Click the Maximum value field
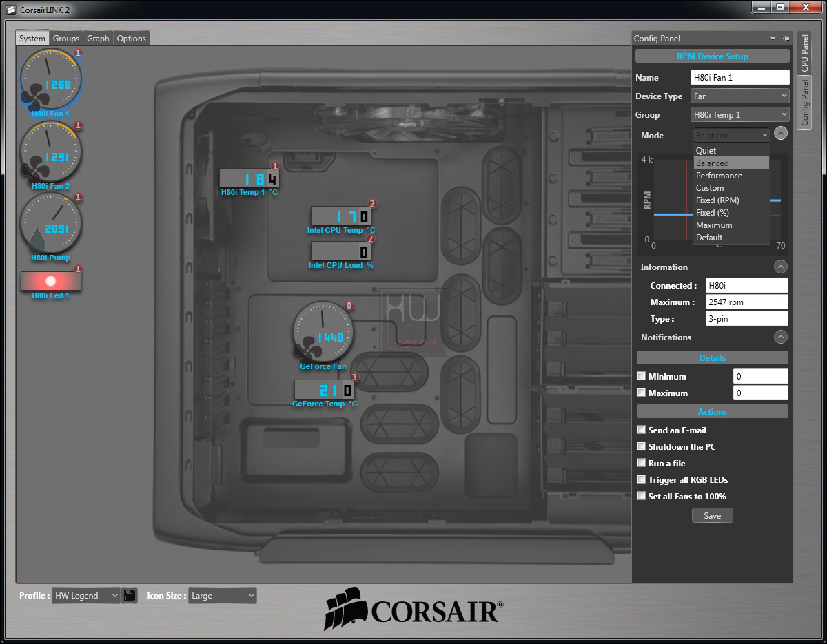Viewport: 827px width, 644px height. 760,393
